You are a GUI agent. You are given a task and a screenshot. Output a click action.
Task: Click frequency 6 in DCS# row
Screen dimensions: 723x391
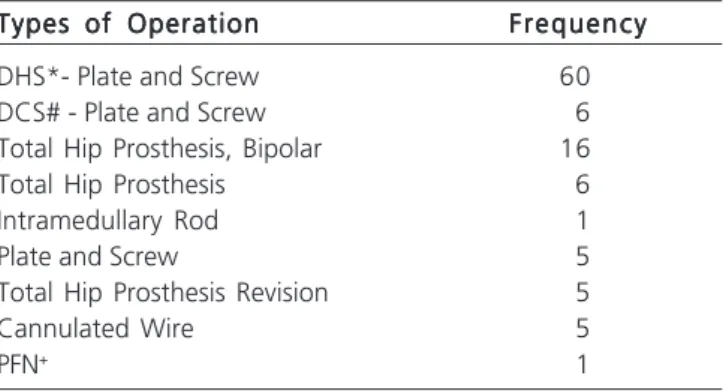click(582, 113)
